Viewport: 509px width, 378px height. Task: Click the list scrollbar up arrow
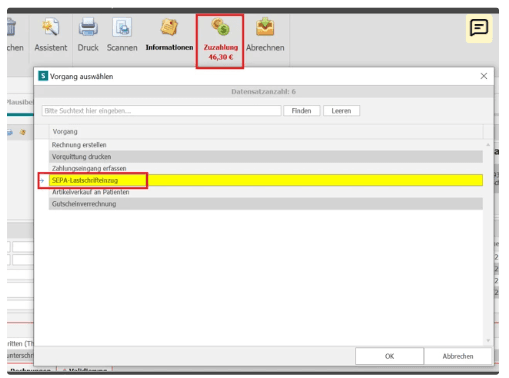click(488, 145)
